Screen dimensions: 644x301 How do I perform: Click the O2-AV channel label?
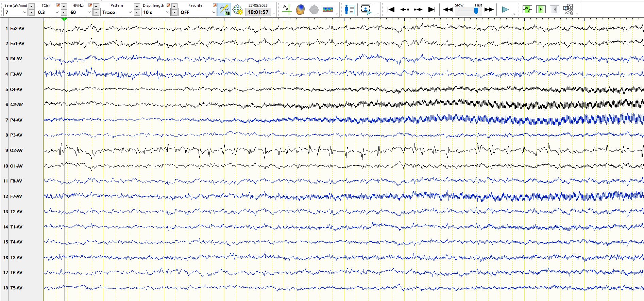pos(16,150)
